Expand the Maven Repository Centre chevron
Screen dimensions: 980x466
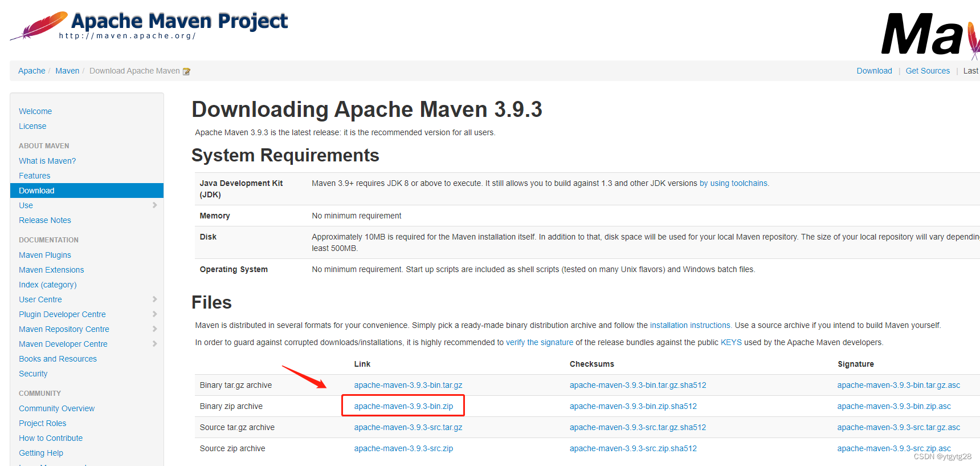click(x=154, y=329)
